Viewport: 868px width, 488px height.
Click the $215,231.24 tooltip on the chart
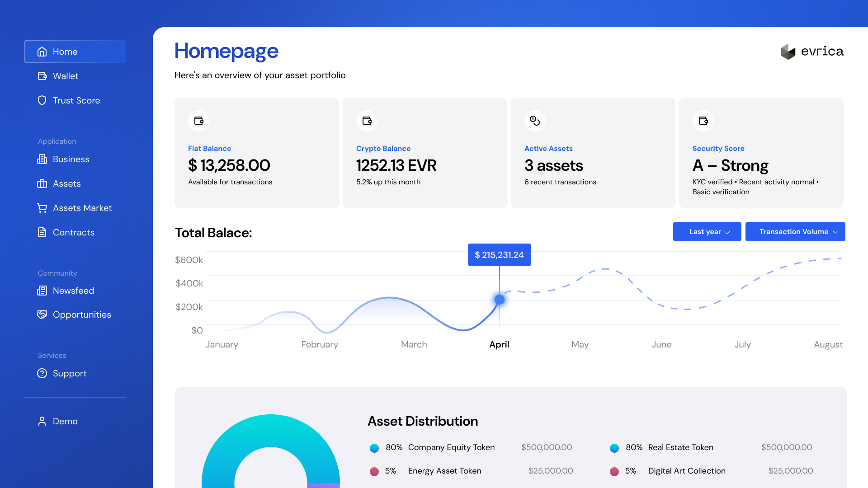click(499, 255)
